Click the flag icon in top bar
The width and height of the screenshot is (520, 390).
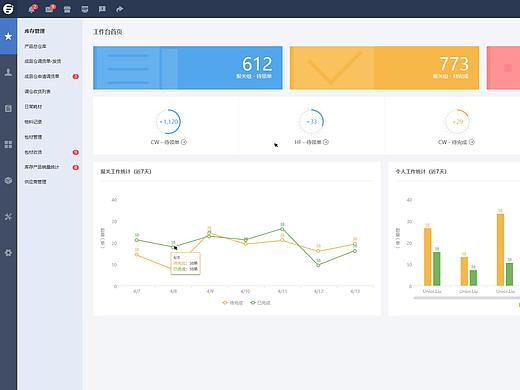[x=102, y=9]
